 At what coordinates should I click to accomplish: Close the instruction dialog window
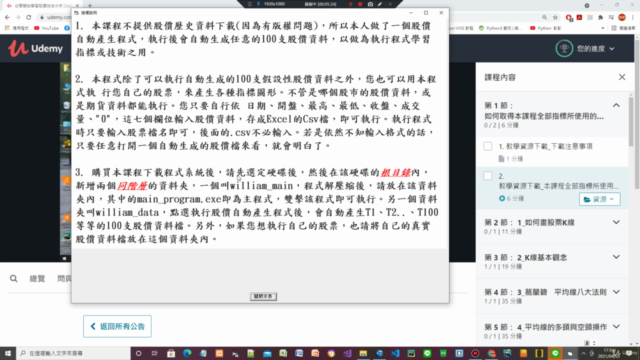click(441, 13)
